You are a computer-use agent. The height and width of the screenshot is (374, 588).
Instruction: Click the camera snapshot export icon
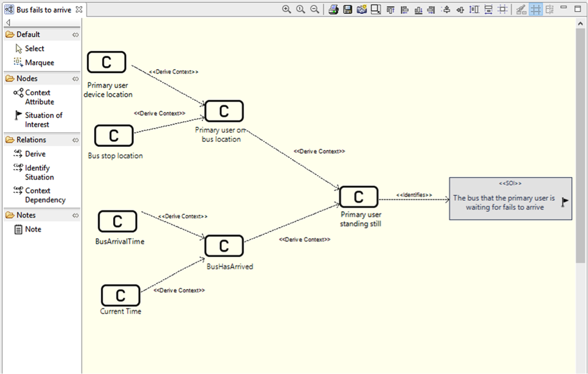(362, 9)
